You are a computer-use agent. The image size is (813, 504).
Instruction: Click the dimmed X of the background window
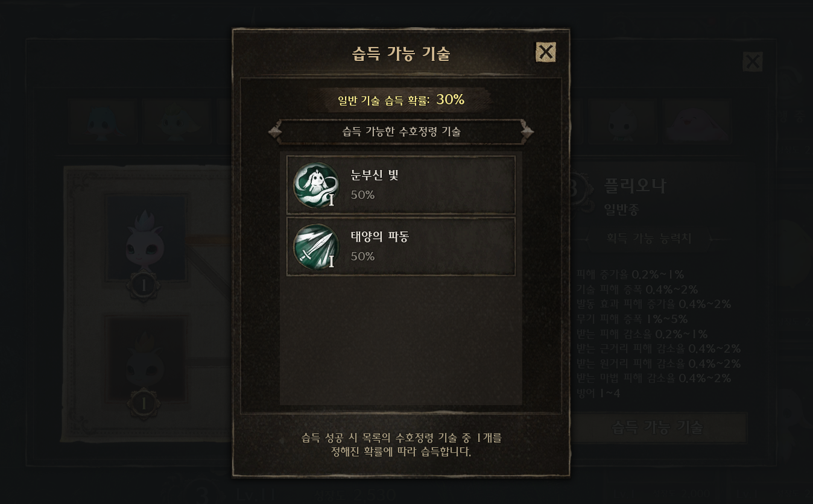(x=753, y=61)
